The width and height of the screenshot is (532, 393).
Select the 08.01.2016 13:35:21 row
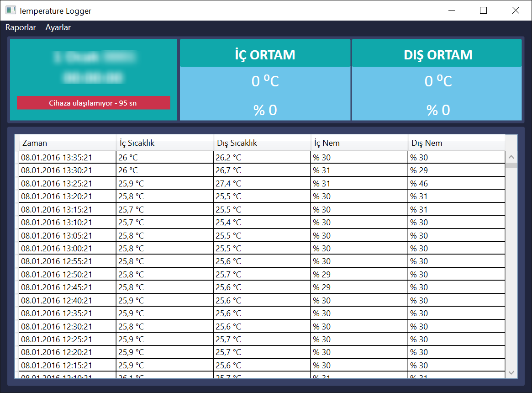pos(68,158)
